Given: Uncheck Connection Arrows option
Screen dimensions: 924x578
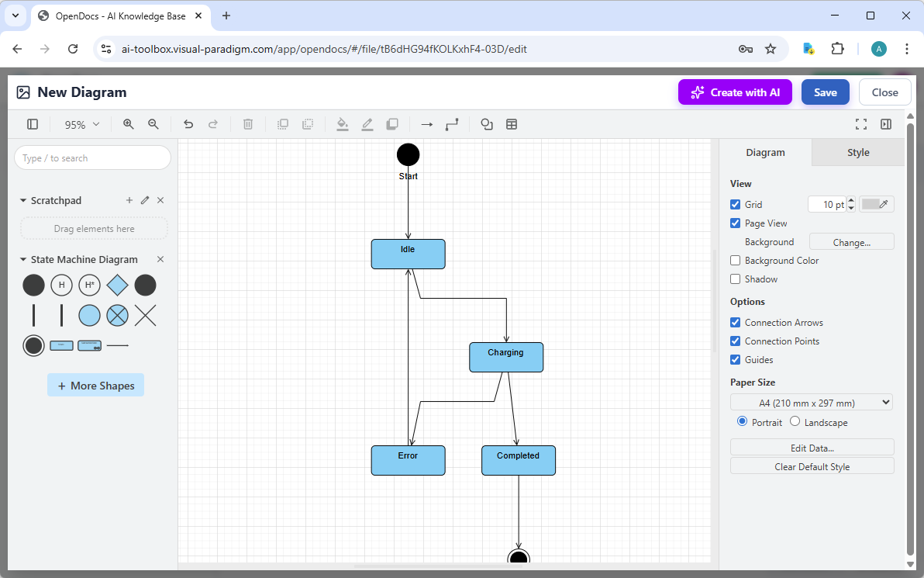Looking at the screenshot, I should (735, 322).
